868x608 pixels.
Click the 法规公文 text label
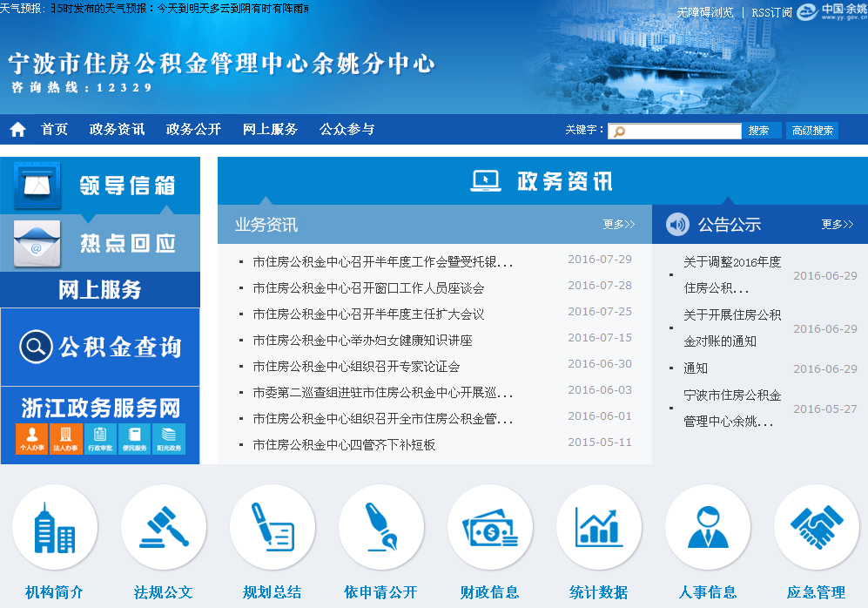pos(164,592)
